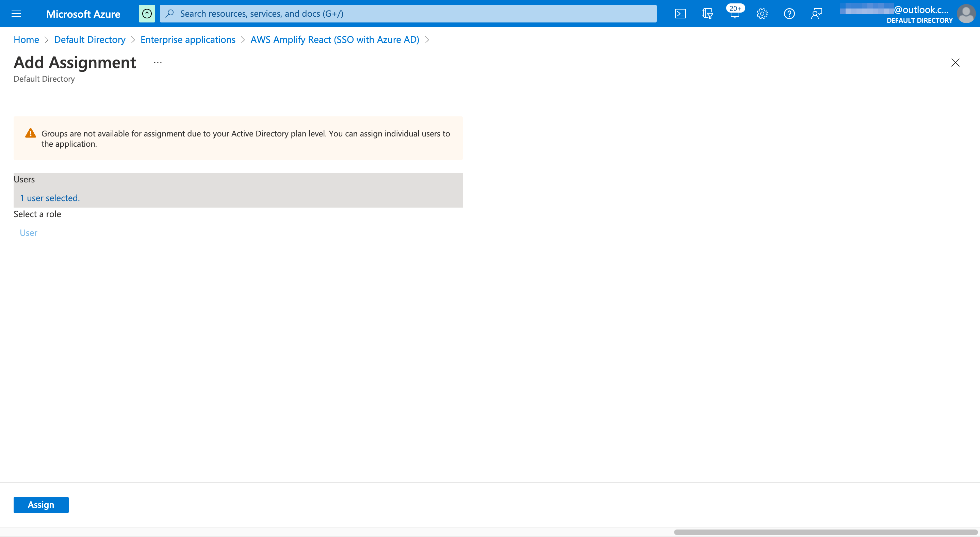The image size is (980, 537).
Task: Open the 1 user selected link
Action: (x=50, y=197)
